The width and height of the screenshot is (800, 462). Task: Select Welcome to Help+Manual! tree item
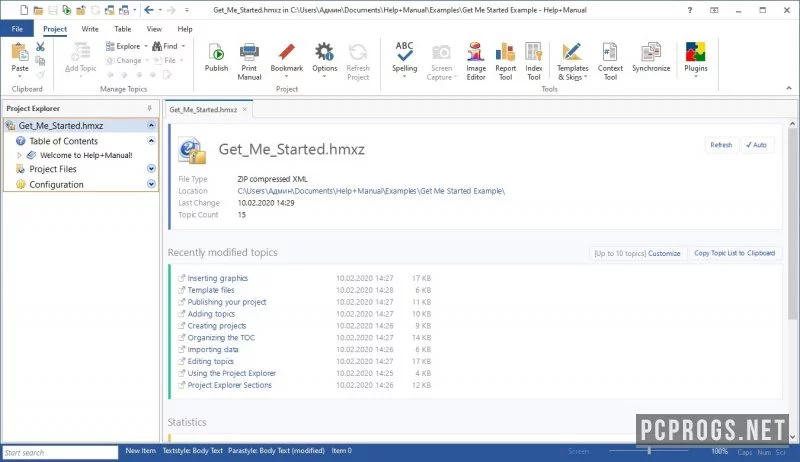click(86, 155)
